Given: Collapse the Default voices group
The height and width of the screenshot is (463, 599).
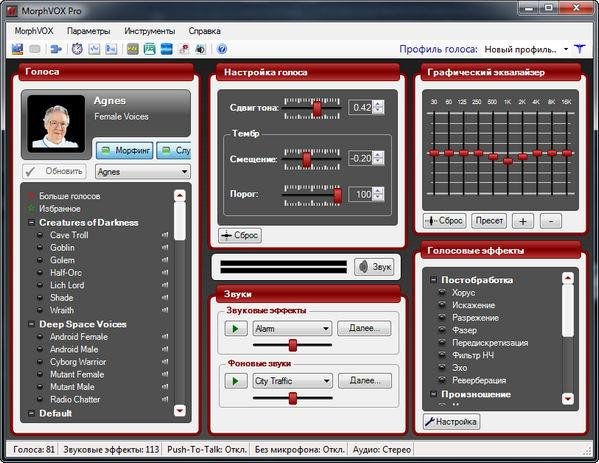Looking at the screenshot, I should 32,413.
